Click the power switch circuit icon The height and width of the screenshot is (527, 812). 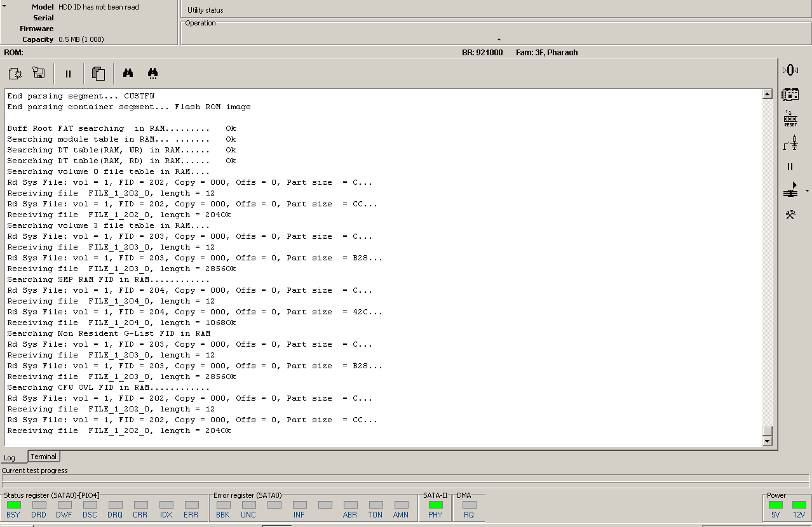[790, 143]
